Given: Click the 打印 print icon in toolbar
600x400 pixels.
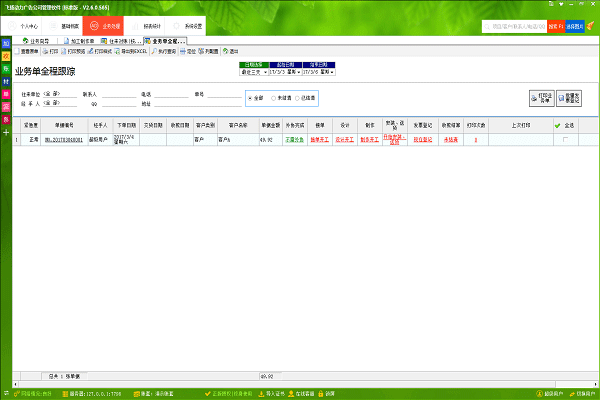Looking at the screenshot, I should pos(51,49).
